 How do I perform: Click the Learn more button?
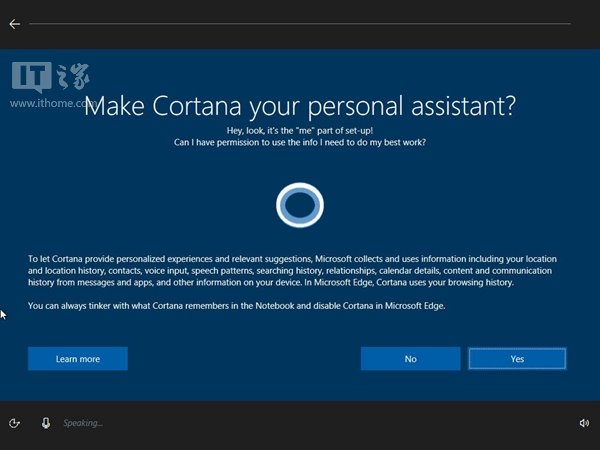78,359
